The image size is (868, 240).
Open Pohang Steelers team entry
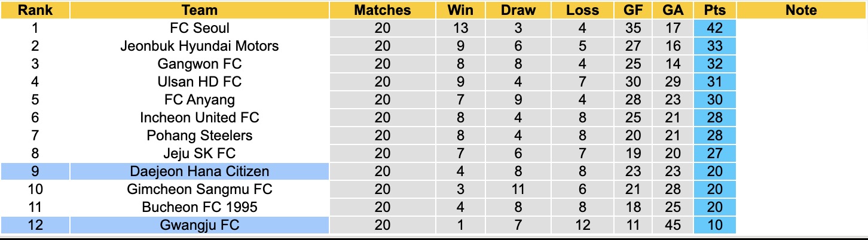click(200, 136)
